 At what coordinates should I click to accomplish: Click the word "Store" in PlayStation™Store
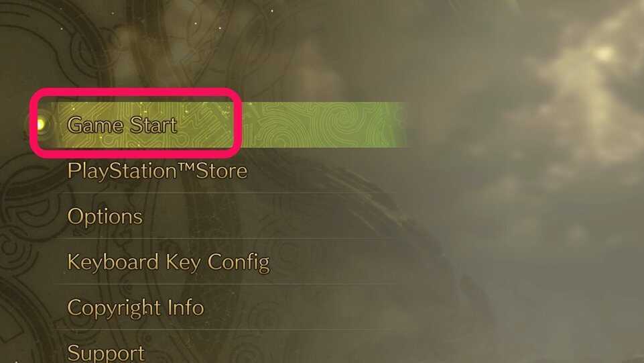pyautogui.click(x=221, y=170)
